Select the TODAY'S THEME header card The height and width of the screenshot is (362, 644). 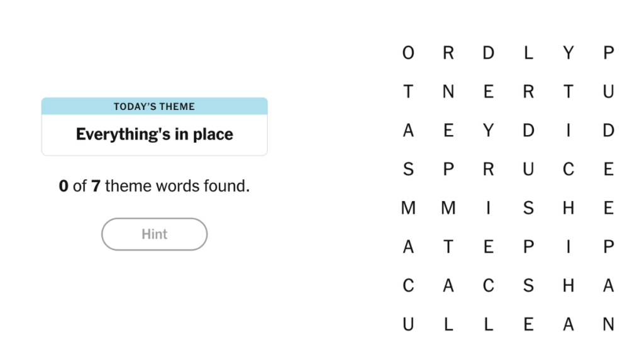(x=154, y=106)
